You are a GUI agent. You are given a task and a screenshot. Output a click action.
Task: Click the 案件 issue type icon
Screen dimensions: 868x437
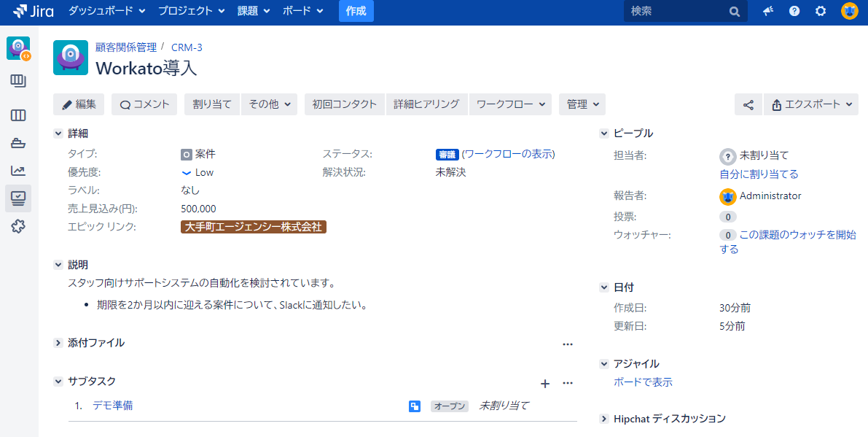coord(187,155)
